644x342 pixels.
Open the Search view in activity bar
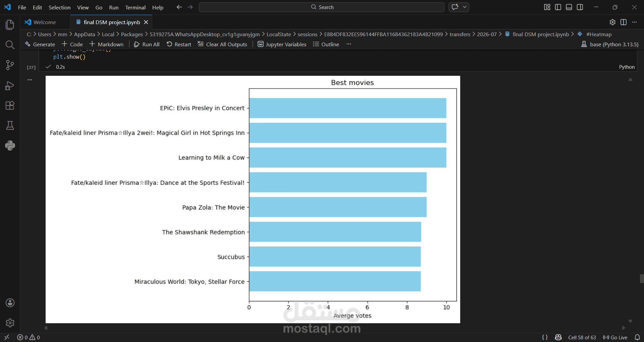[10, 45]
